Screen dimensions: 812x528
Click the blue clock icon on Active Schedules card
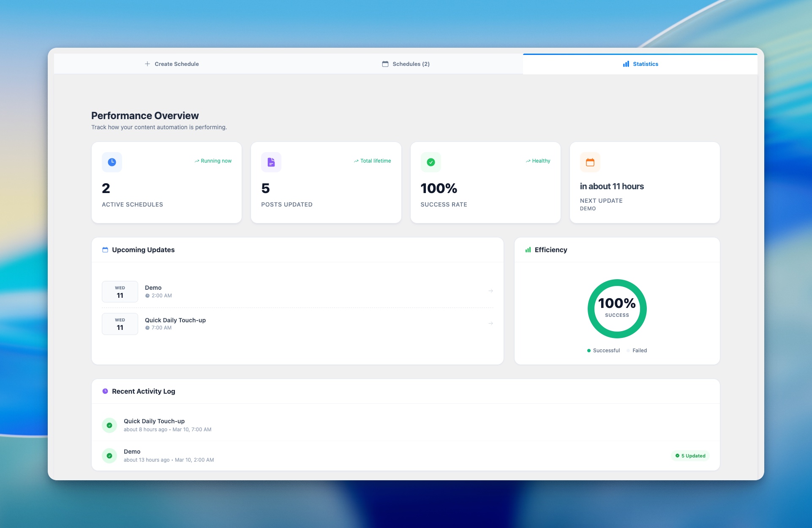112,162
